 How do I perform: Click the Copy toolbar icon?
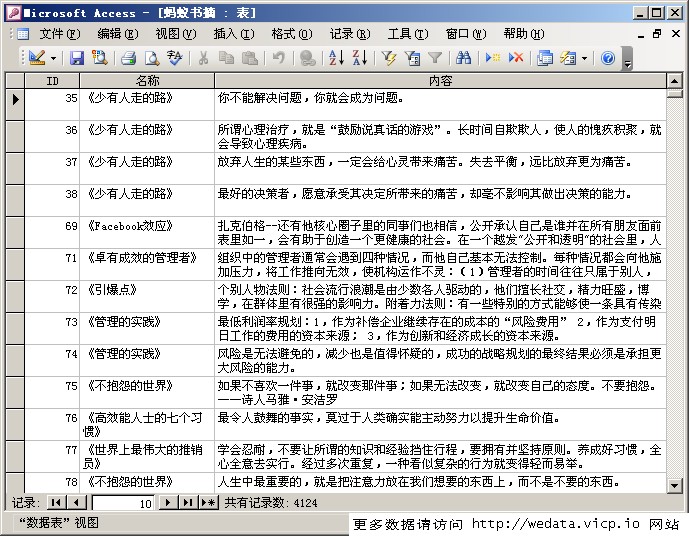[226, 58]
